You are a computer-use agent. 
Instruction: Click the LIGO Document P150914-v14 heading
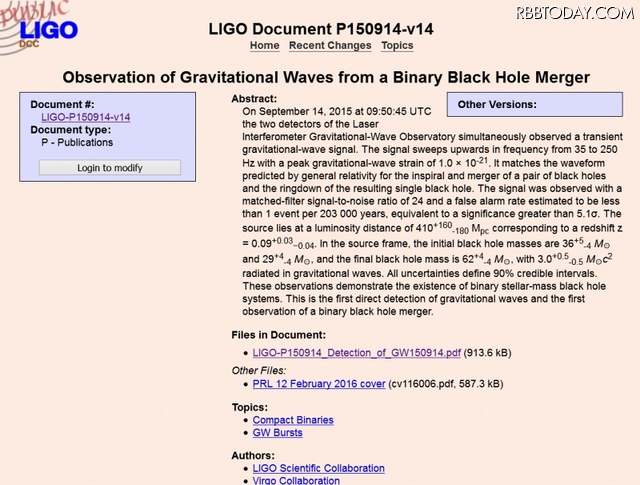pos(321,29)
